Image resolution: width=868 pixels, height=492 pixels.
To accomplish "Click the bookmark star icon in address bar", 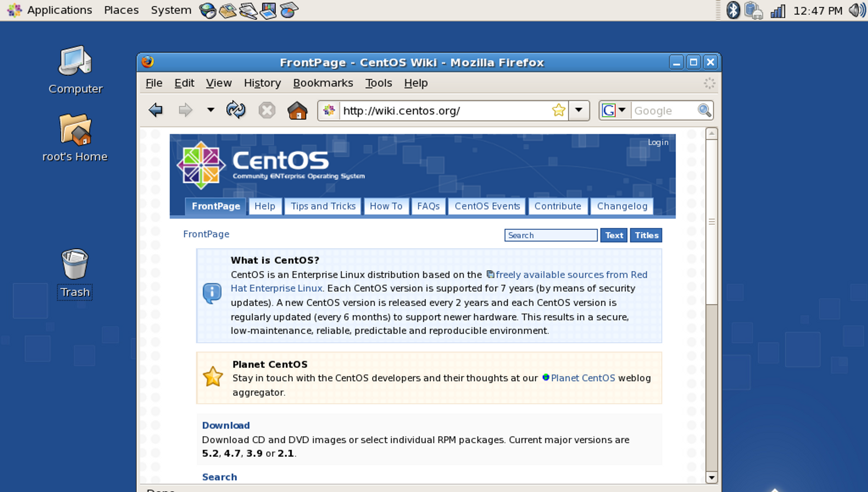I will [559, 110].
